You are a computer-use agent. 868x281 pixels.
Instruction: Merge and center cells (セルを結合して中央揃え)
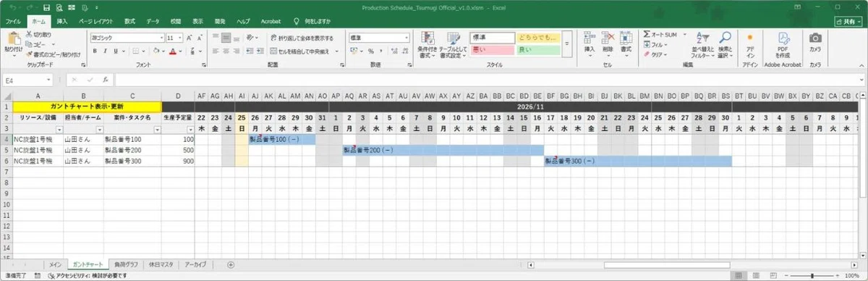[299, 51]
